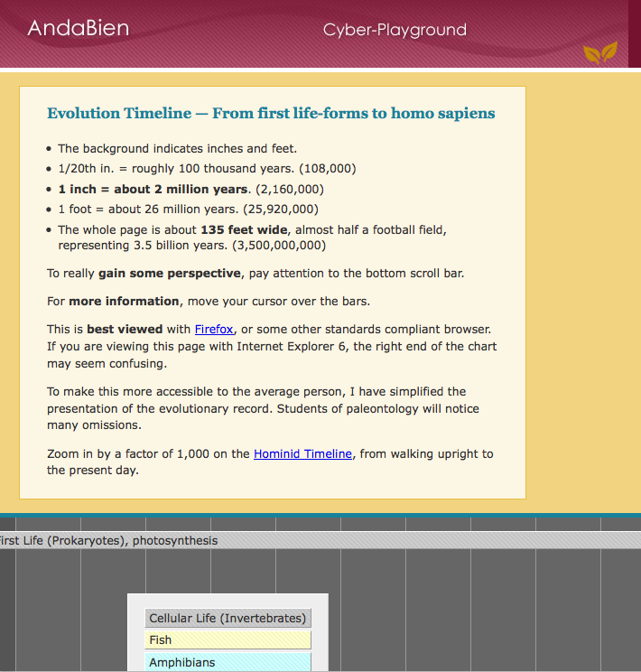Click the bold '1 inch = about 2 million years' text
Screen dimensions: 641x672
pos(153,189)
